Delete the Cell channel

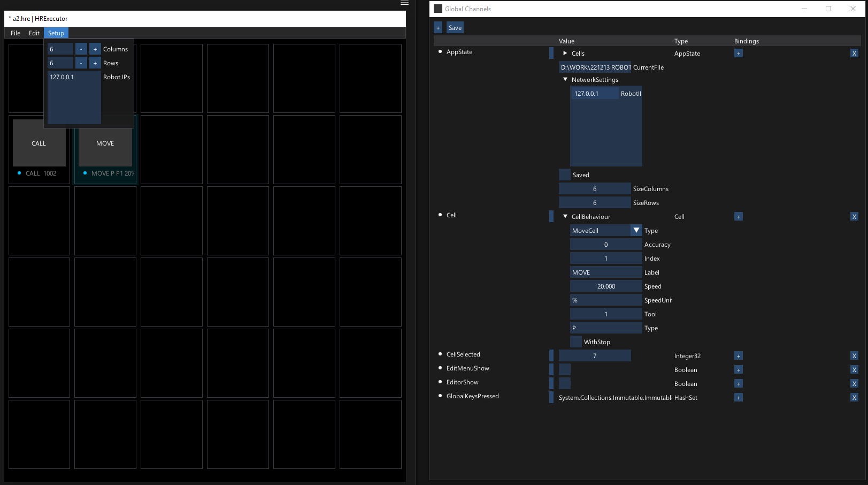pos(854,217)
